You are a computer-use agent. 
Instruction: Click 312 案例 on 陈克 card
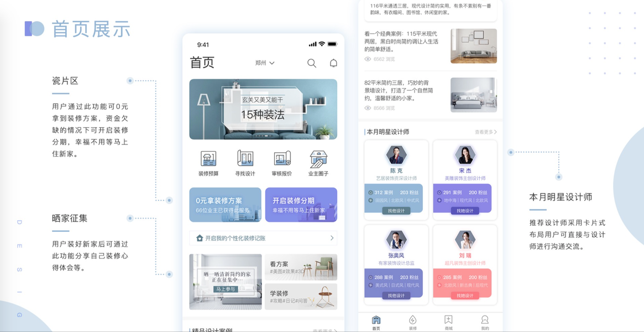click(384, 193)
